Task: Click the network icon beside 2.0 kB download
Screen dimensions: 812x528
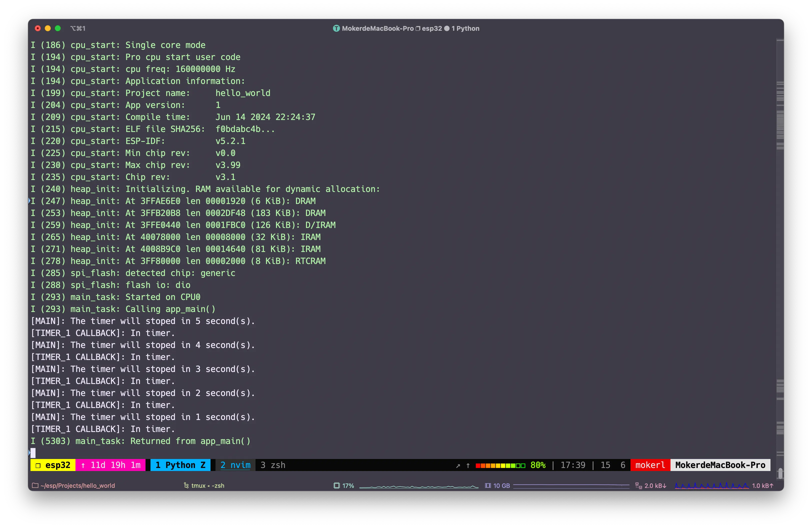Action: pos(639,485)
